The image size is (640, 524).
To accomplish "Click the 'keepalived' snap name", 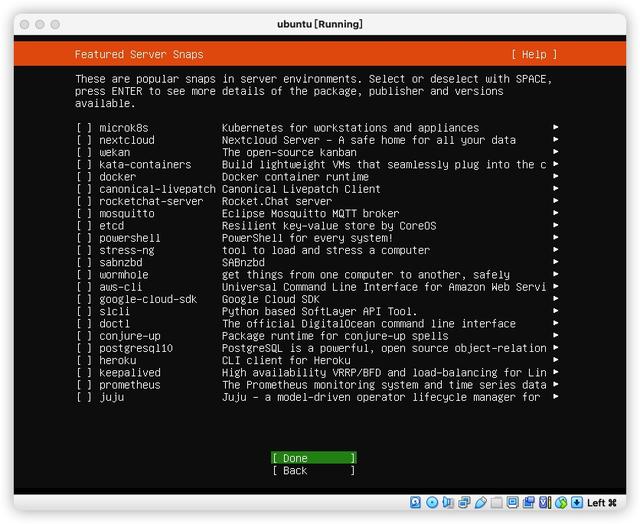I will [x=130, y=373].
